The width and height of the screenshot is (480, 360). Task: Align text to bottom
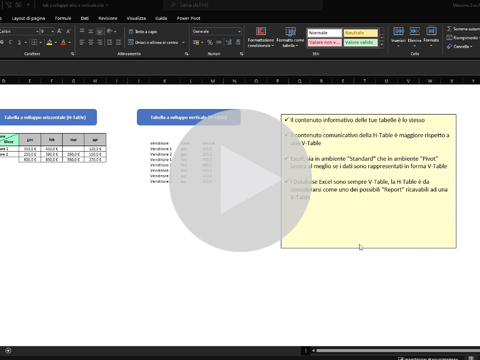99,31
